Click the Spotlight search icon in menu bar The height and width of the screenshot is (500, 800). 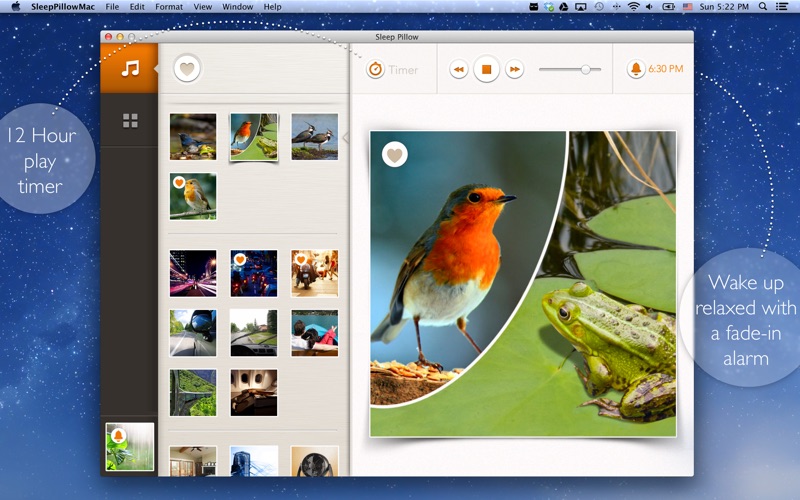click(762, 7)
